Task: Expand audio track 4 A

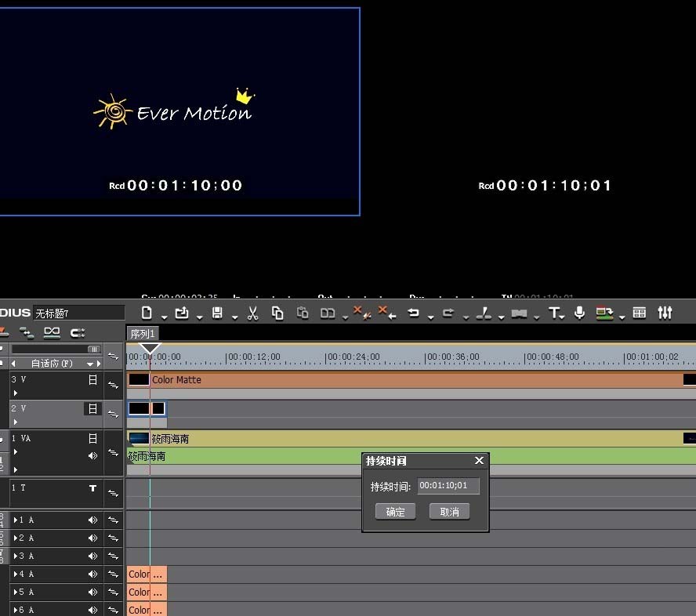Action: (16, 574)
